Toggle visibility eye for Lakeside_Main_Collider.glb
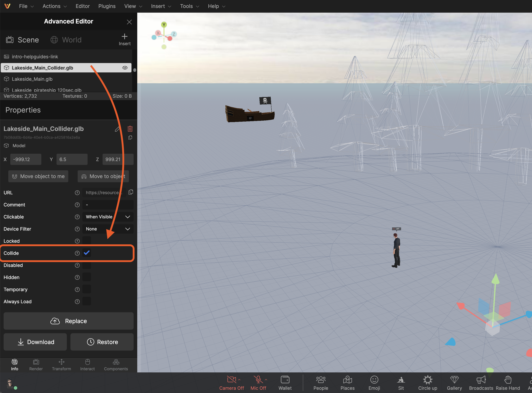Viewport: 532px width, 393px height. point(125,68)
